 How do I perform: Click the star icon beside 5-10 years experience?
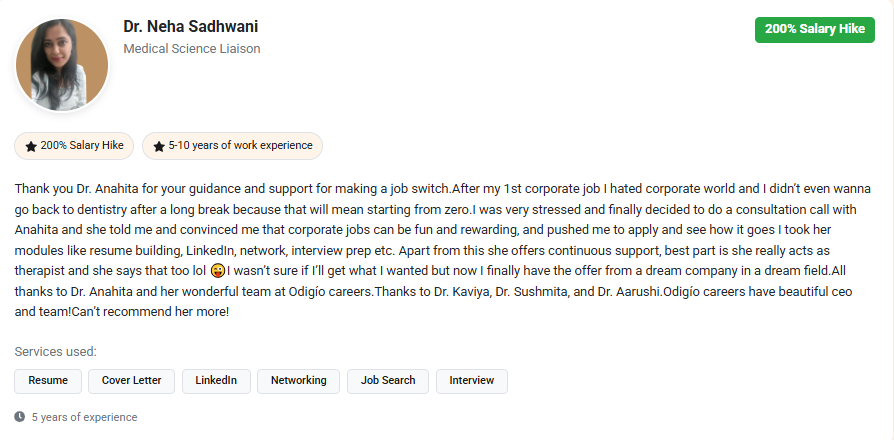click(159, 146)
